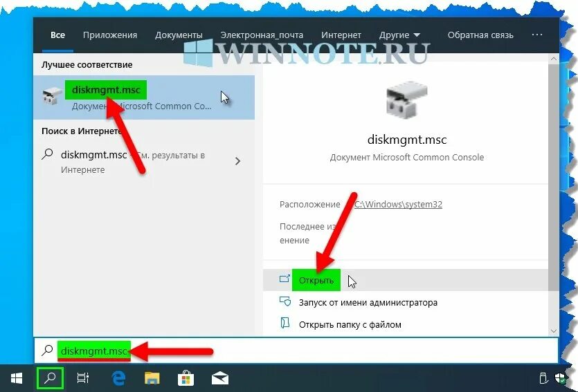Click the preview pane vertical scrollbar thumb
The height and width of the screenshot is (392, 578).
click(553, 177)
